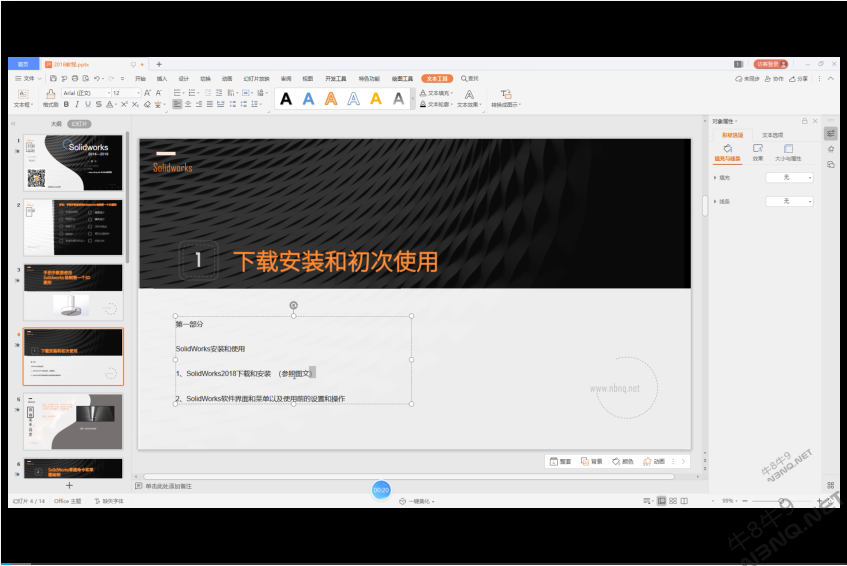
Task: Click the Share button
Action: point(798,79)
